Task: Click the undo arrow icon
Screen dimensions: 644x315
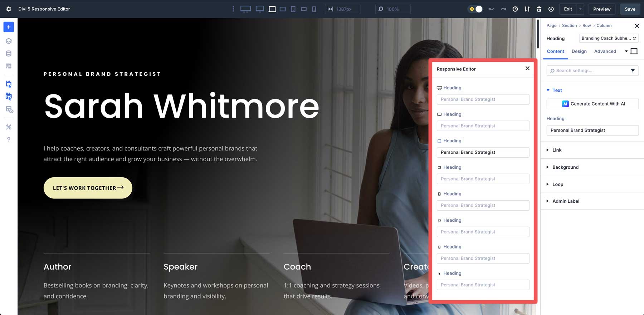Action: (x=491, y=9)
